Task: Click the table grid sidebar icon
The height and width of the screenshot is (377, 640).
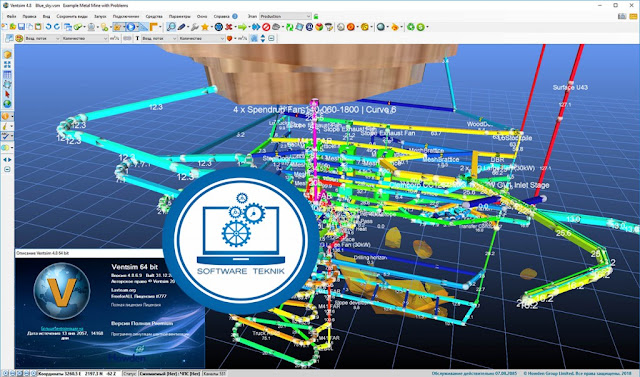Action: coord(7,75)
